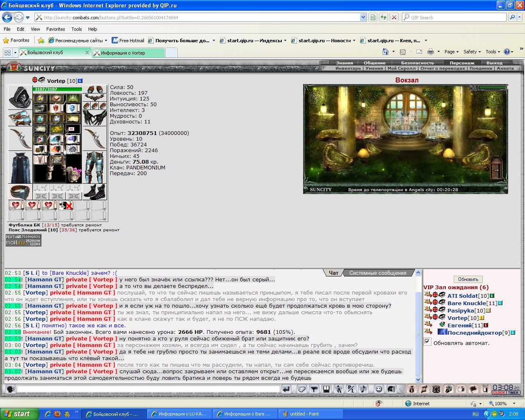Open Умения link in game header
Viewport: 525px width, 420px height.
pos(374,68)
